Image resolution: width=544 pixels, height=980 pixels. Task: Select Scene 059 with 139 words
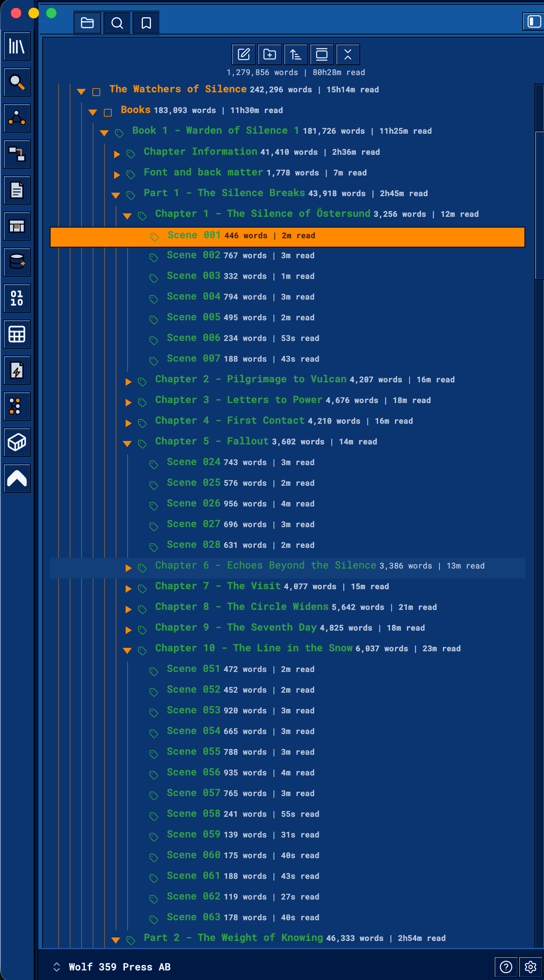287,835
